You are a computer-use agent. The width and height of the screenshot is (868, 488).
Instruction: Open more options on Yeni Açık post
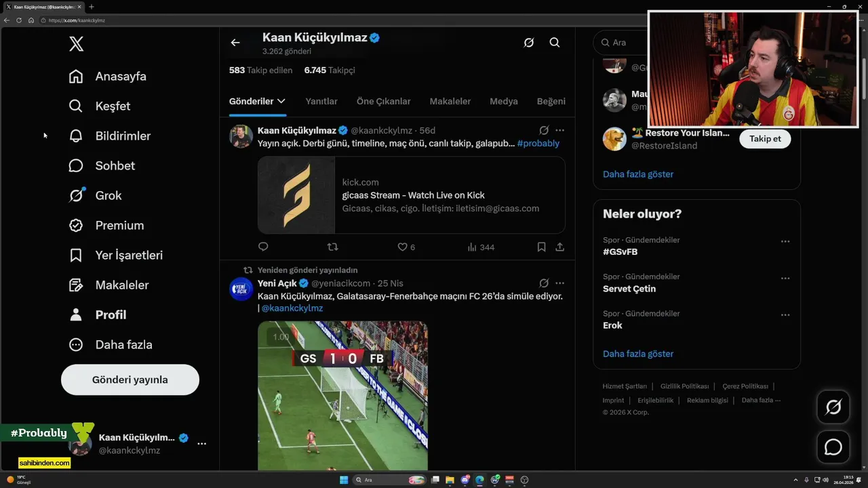559,283
